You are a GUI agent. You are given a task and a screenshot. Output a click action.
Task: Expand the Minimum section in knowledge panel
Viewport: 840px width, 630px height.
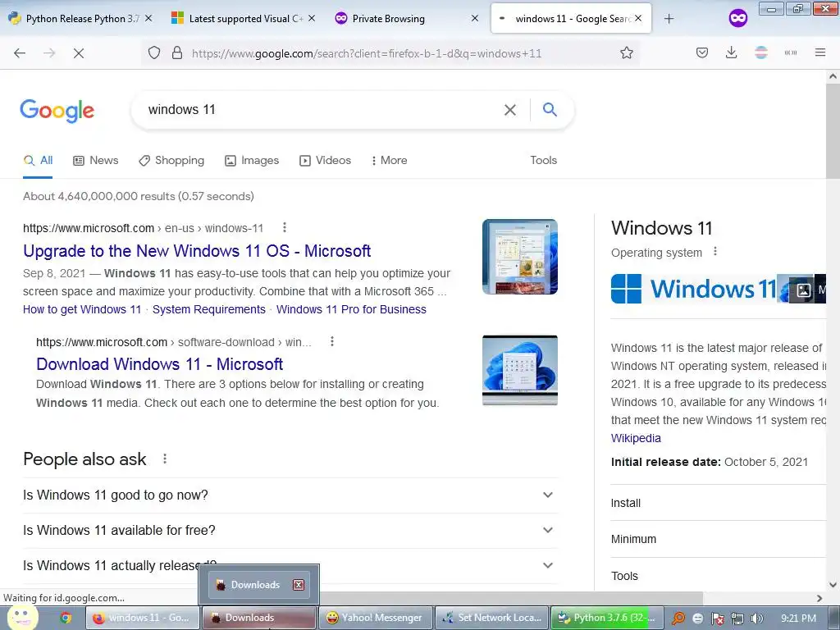click(x=718, y=539)
